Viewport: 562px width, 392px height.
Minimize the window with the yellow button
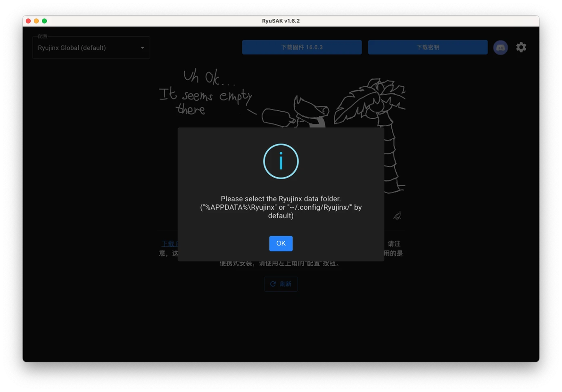(36, 21)
